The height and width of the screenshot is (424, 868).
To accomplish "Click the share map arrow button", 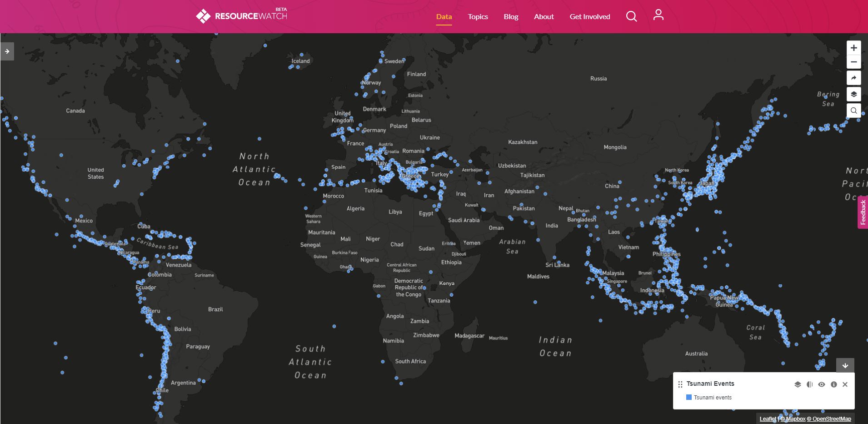I will tap(853, 78).
